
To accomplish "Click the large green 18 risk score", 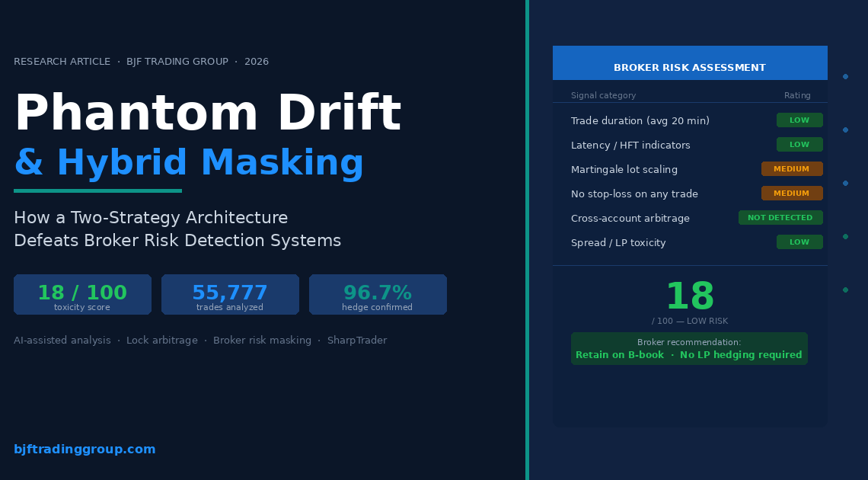I will 690,297.
